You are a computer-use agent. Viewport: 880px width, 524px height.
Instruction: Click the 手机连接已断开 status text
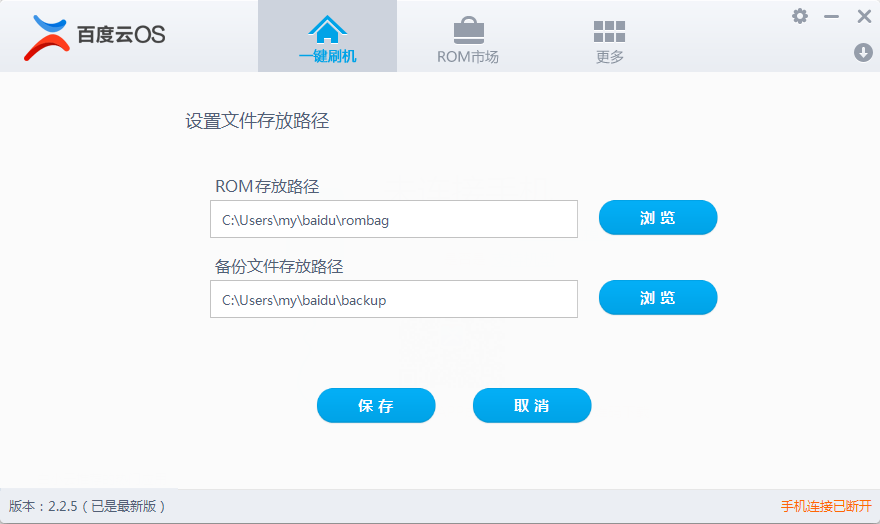click(x=826, y=506)
